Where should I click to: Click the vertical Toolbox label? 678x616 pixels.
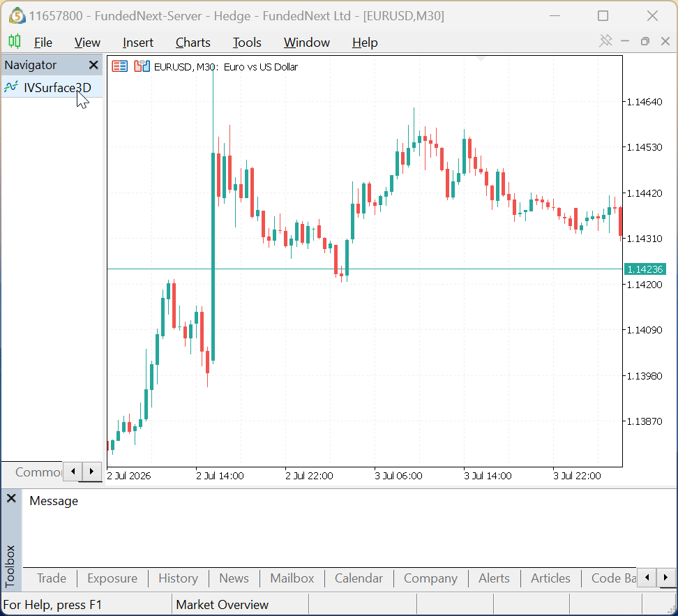tap(10, 566)
